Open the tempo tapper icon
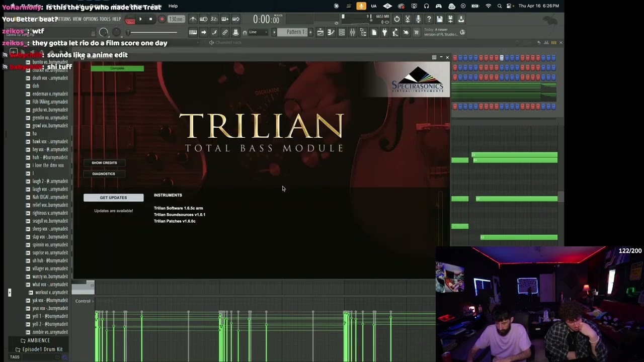Viewport: 644px width, 362px height. click(395, 32)
